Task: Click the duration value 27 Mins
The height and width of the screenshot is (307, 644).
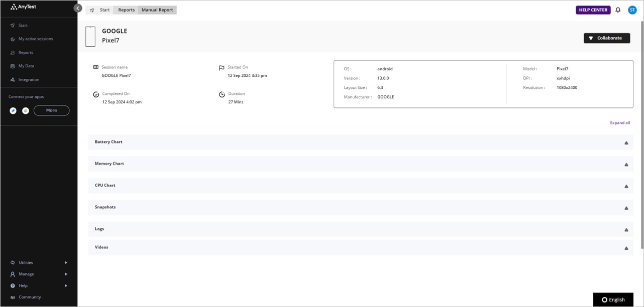Action: [236, 102]
